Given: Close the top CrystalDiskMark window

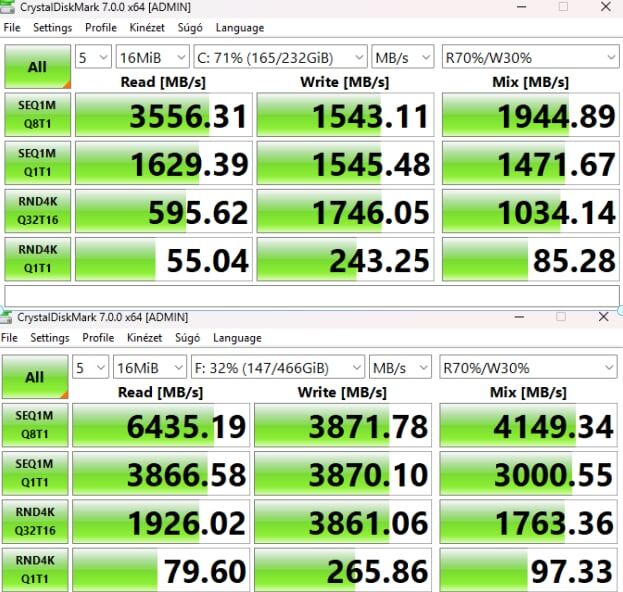Looking at the screenshot, I should (606, 7).
